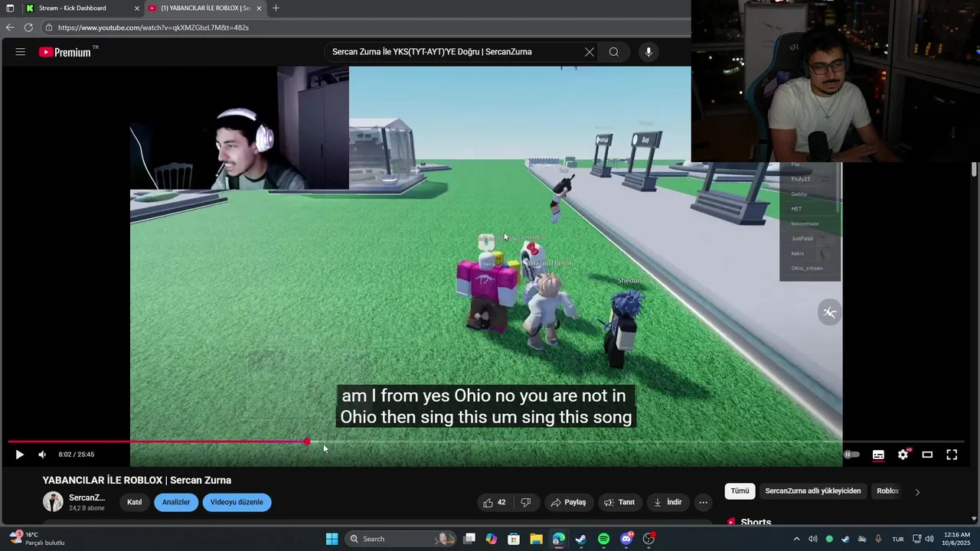Click the 8:02 / 25:45 time display

point(77,455)
